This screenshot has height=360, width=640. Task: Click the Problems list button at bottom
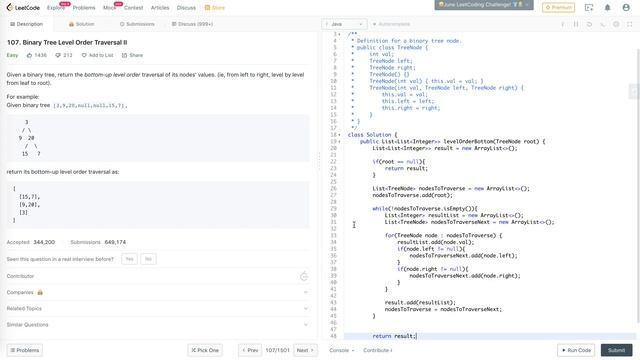[x=24, y=350]
